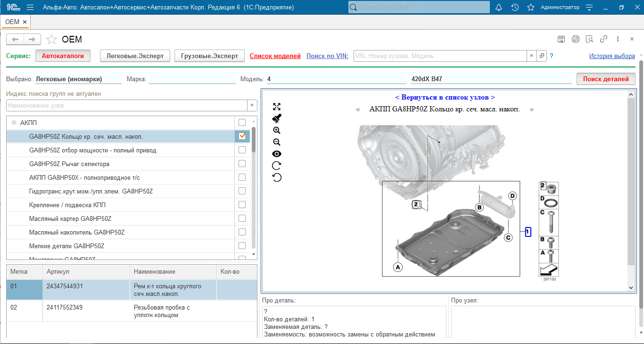
Task: Select part row 24347544931
Action: pos(132,290)
